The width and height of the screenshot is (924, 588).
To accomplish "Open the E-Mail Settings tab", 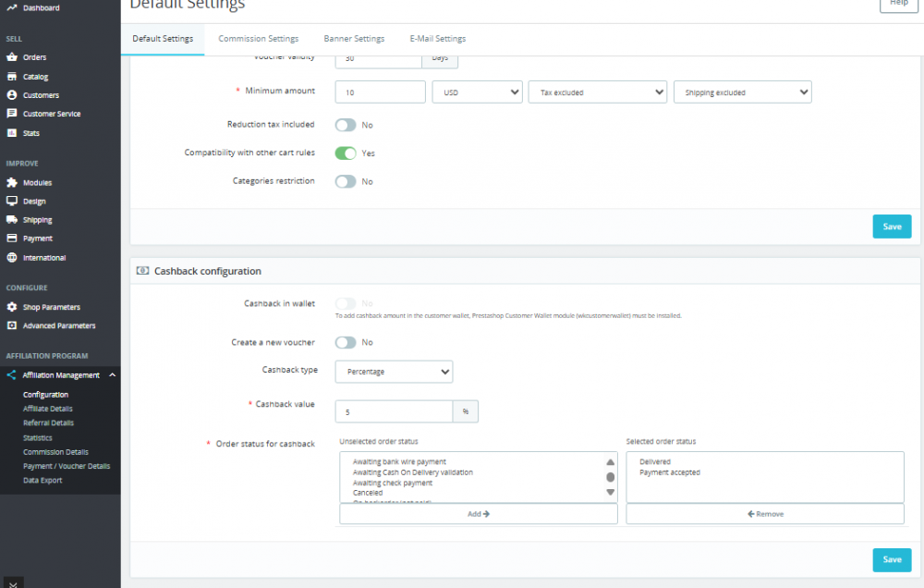I will 438,39.
